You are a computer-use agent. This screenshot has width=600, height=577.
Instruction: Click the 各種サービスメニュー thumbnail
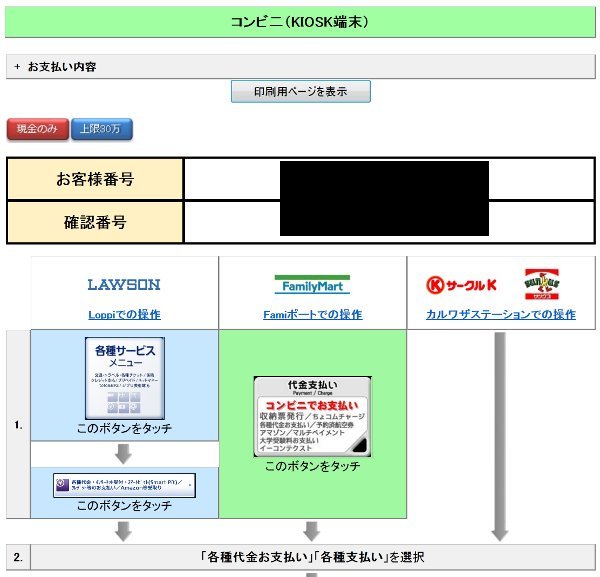pyautogui.click(x=125, y=378)
